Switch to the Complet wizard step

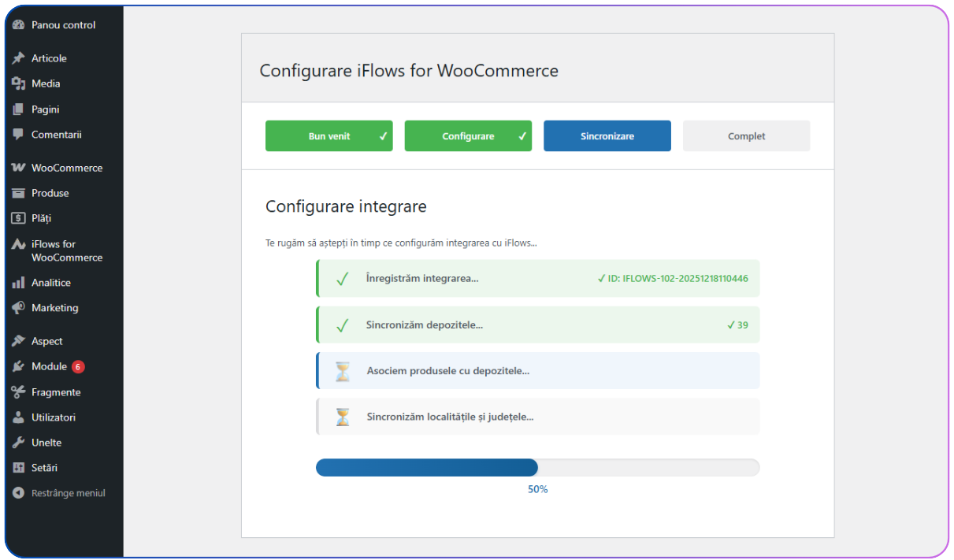click(x=745, y=135)
